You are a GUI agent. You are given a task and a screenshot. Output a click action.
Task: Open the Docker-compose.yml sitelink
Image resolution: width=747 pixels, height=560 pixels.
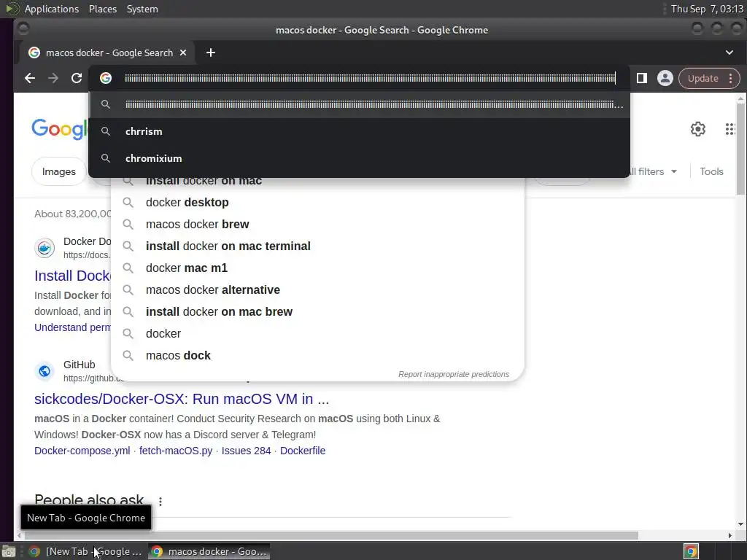[x=82, y=451]
